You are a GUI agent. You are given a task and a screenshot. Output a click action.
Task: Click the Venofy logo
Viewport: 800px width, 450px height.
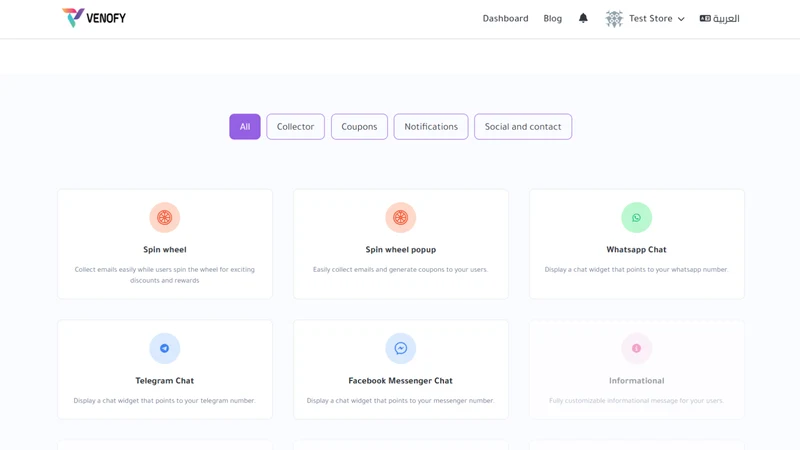(94, 18)
